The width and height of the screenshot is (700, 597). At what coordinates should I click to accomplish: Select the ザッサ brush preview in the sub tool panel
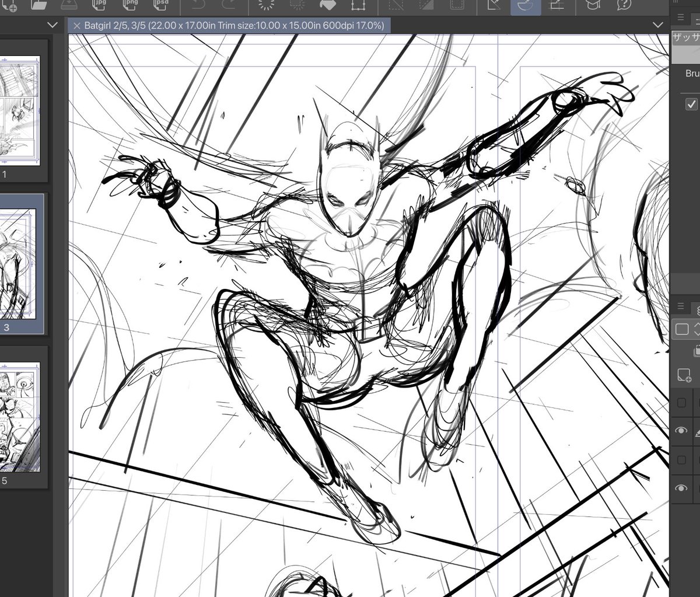coord(686,47)
